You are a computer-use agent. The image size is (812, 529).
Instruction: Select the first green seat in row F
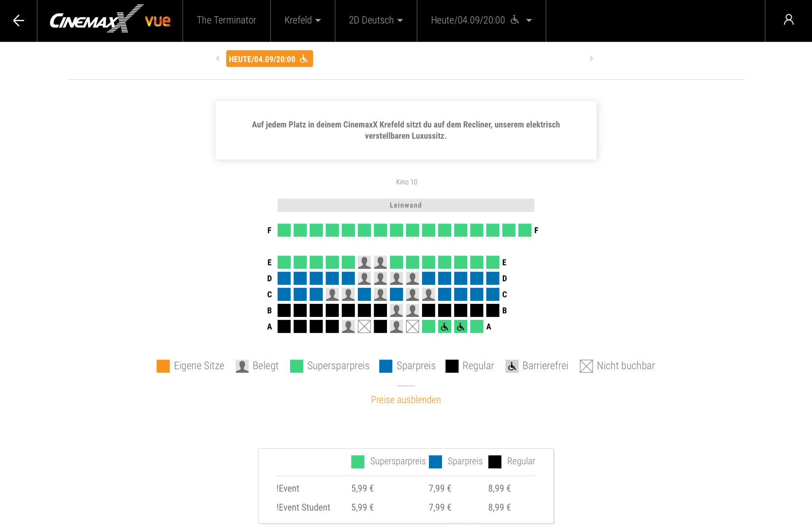[x=284, y=230]
